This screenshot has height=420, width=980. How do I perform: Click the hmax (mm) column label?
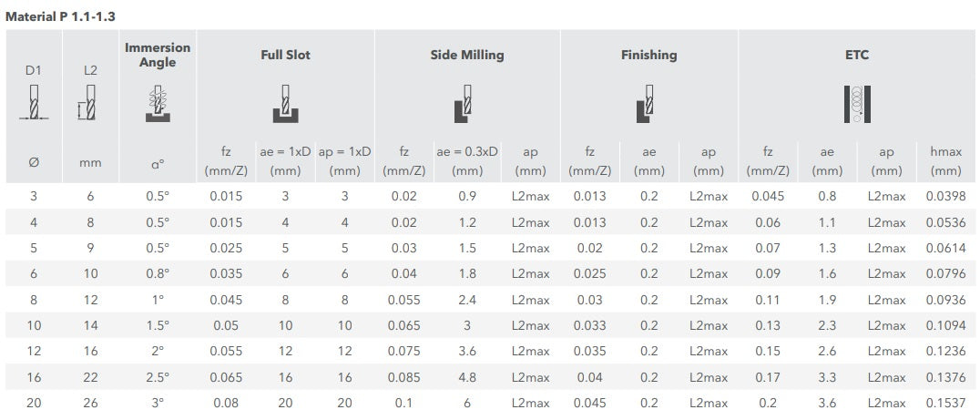coord(946,161)
